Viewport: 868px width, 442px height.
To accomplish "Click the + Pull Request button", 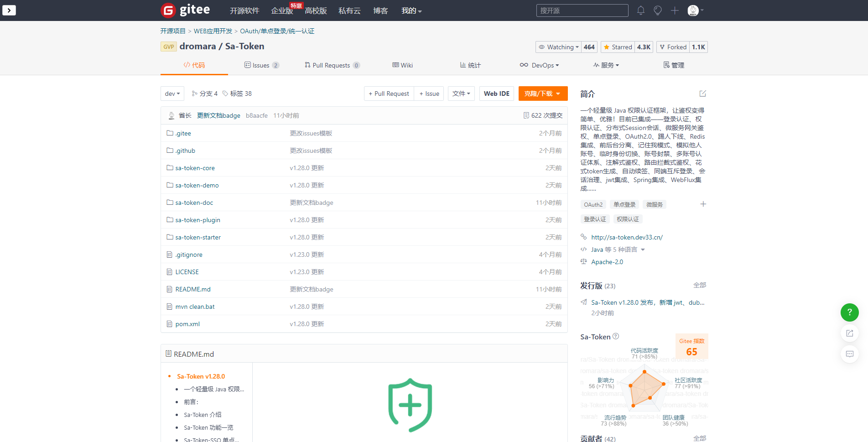I will click(389, 94).
